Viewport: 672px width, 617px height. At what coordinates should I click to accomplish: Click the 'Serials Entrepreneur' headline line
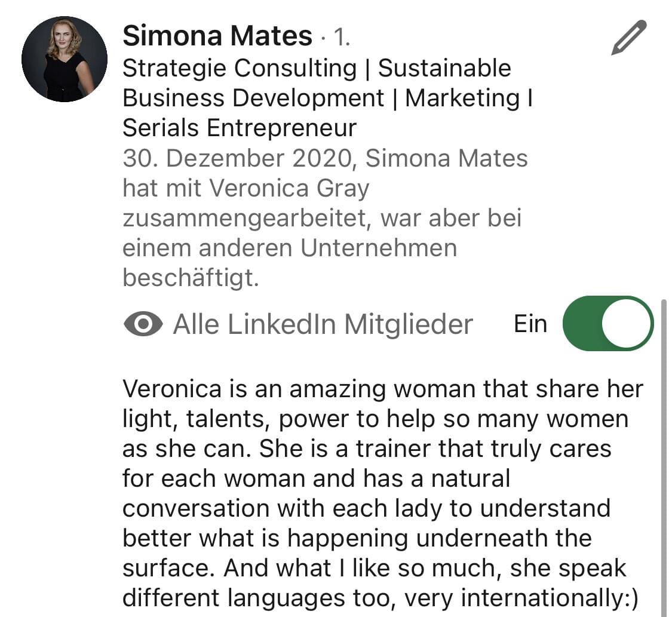(240, 128)
